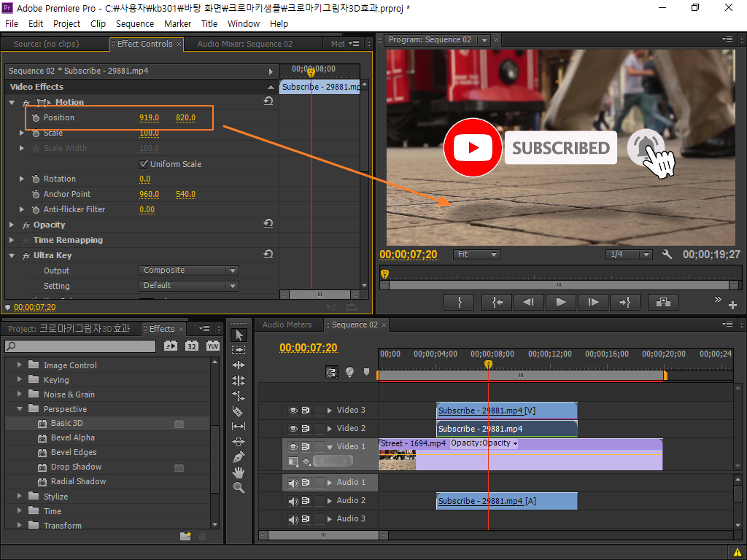747x560 pixels.
Task: Click the Export Frame camera button
Action: (663, 303)
